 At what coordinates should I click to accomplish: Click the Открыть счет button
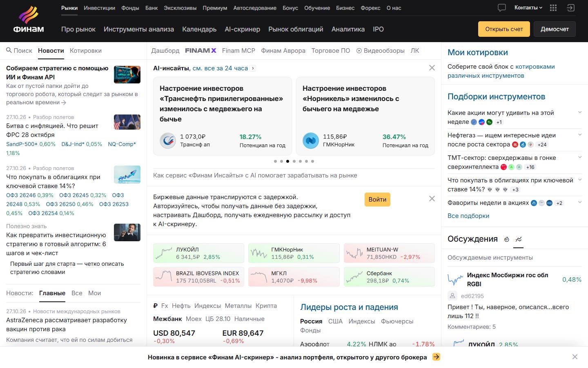[x=504, y=29]
